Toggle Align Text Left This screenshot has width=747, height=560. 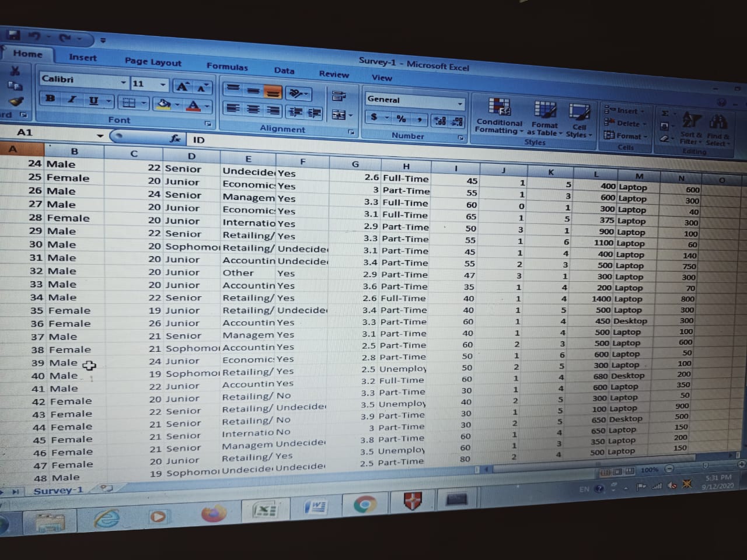pos(233,108)
